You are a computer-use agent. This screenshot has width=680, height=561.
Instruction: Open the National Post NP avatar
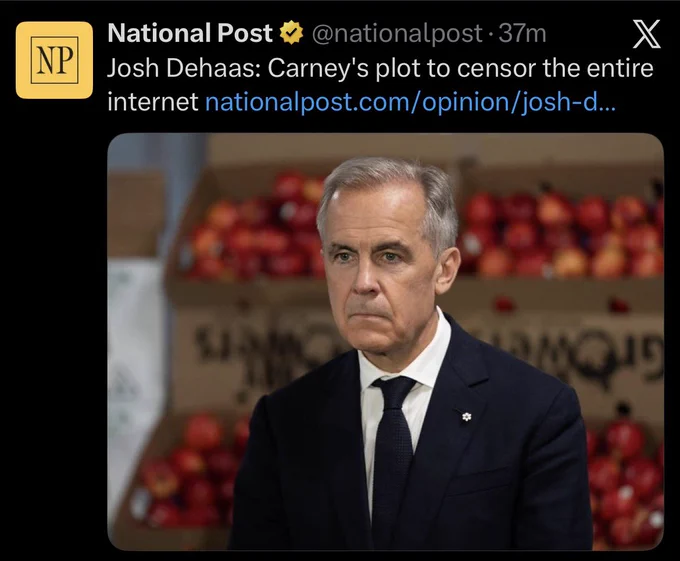coord(54,60)
